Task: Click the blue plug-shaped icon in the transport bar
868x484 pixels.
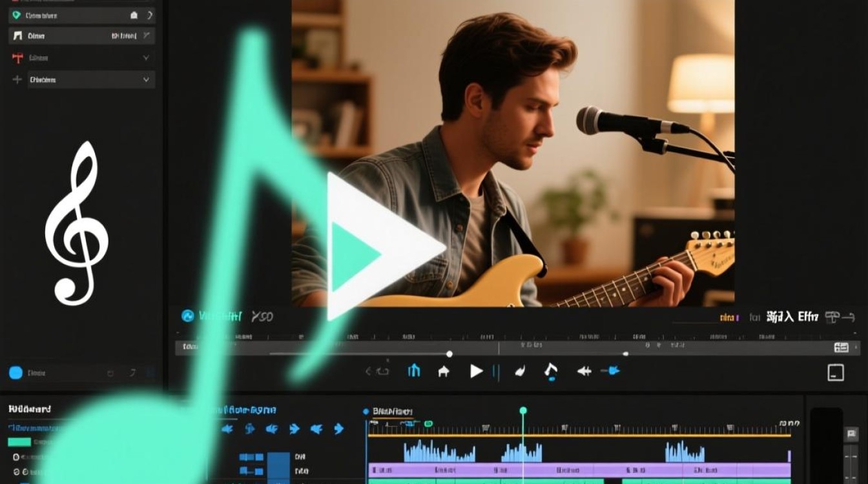Action: coord(611,371)
